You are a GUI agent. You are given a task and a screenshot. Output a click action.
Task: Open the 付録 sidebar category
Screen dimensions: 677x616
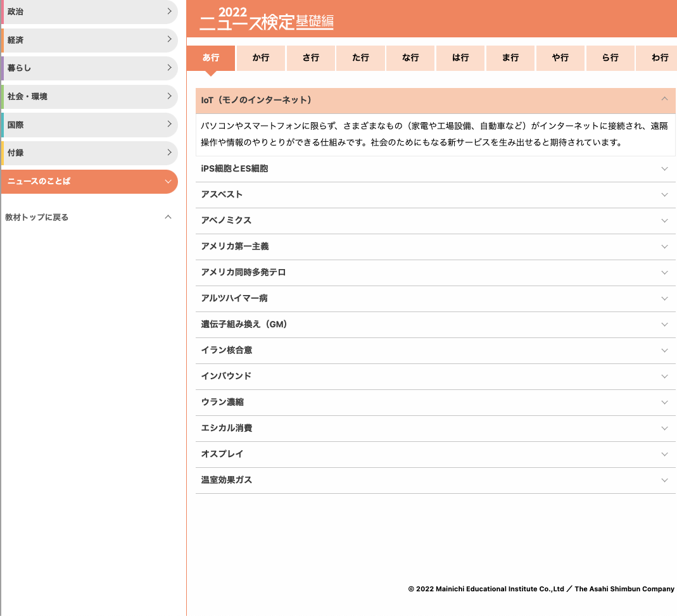(89, 153)
